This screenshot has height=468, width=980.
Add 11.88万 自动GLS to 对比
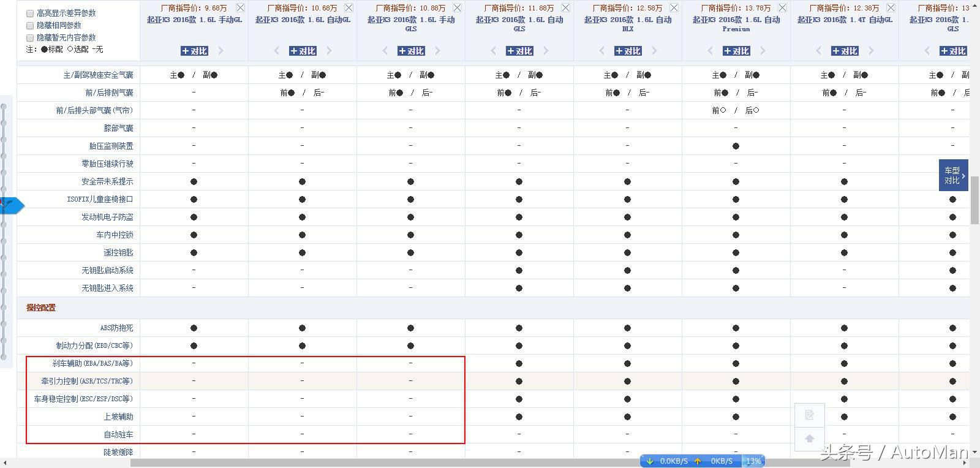coord(519,51)
